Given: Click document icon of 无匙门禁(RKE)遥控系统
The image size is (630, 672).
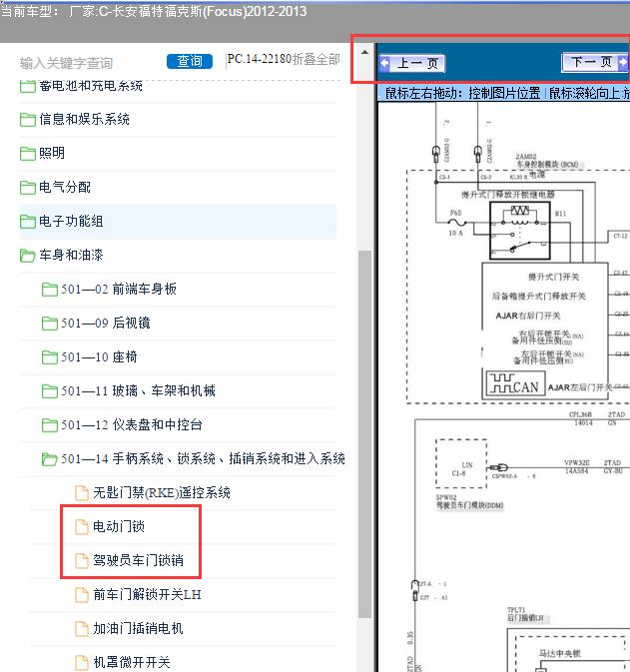Looking at the screenshot, I should [82, 493].
